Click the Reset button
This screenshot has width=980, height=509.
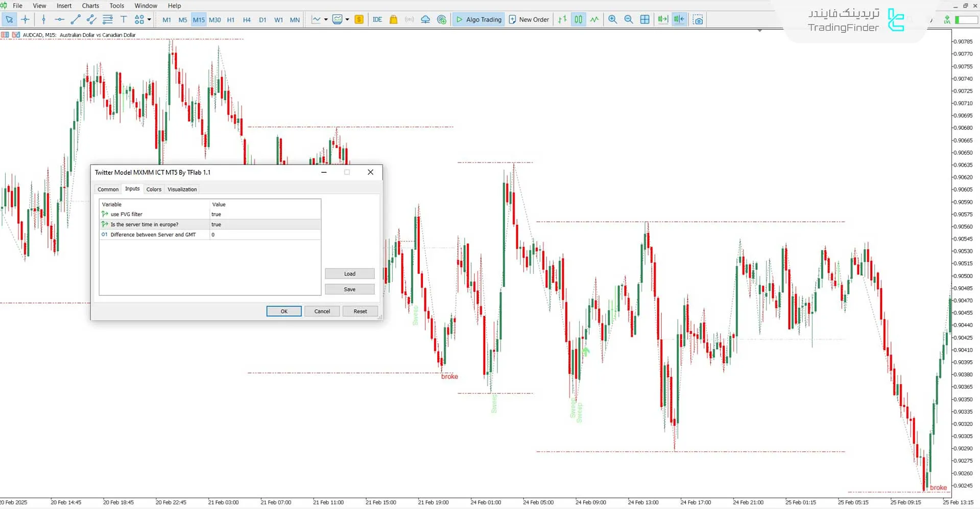pyautogui.click(x=360, y=311)
